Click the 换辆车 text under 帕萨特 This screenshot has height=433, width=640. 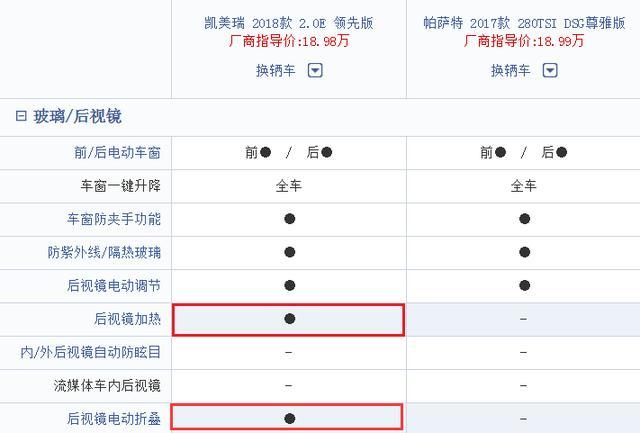511,71
